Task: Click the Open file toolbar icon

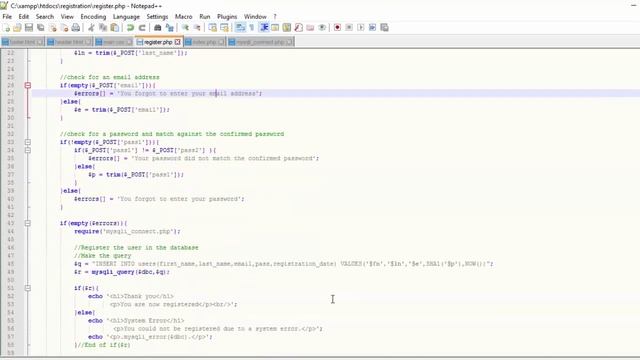Action: click(x=17, y=28)
